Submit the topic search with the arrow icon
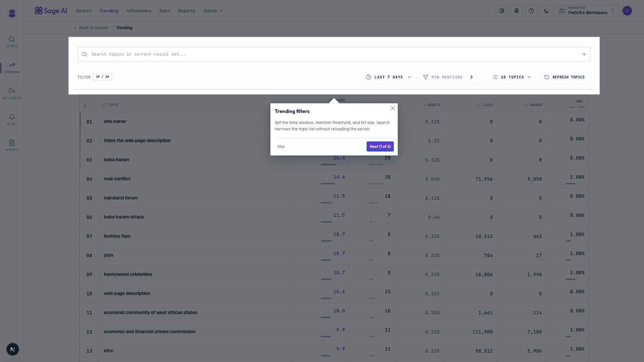 pos(584,54)
